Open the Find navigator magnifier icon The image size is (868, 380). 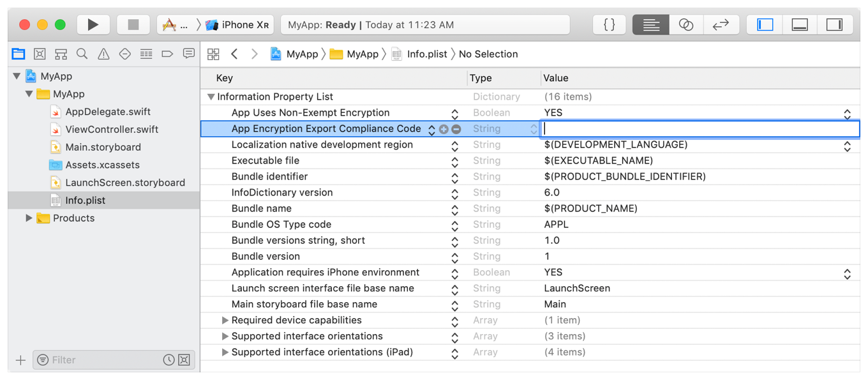tap(82, 54)
